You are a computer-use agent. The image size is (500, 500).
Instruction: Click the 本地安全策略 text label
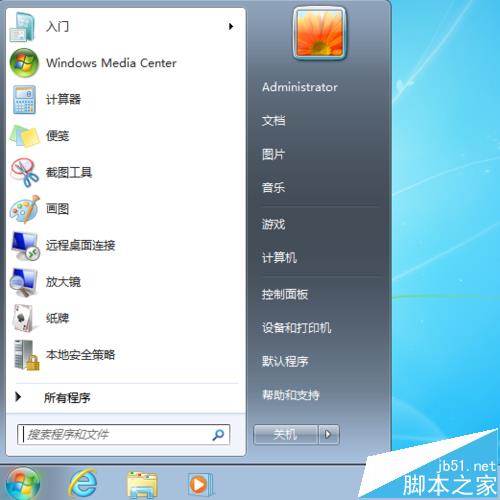[80, 355]
